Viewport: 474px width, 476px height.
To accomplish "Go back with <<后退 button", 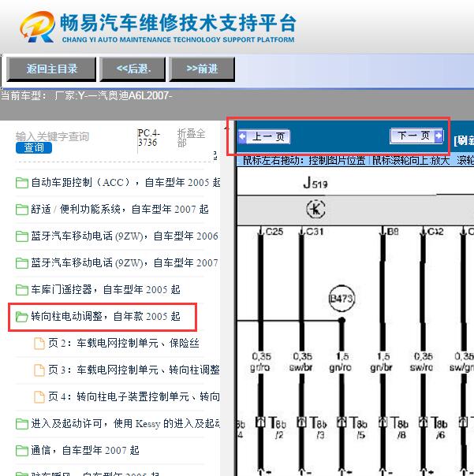I will tap(132, 69).
